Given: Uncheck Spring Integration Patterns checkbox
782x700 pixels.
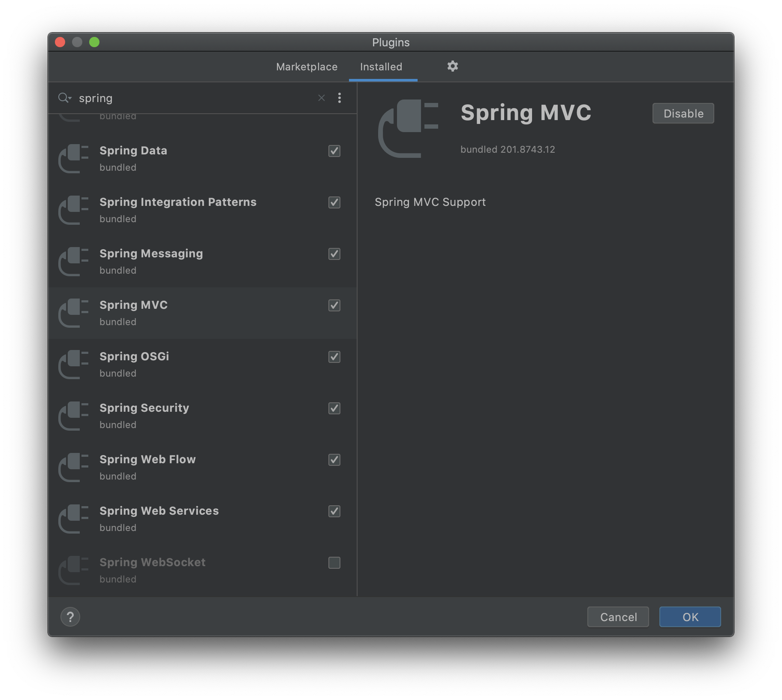Looking at the screenshot, I should tap(334, 202).
